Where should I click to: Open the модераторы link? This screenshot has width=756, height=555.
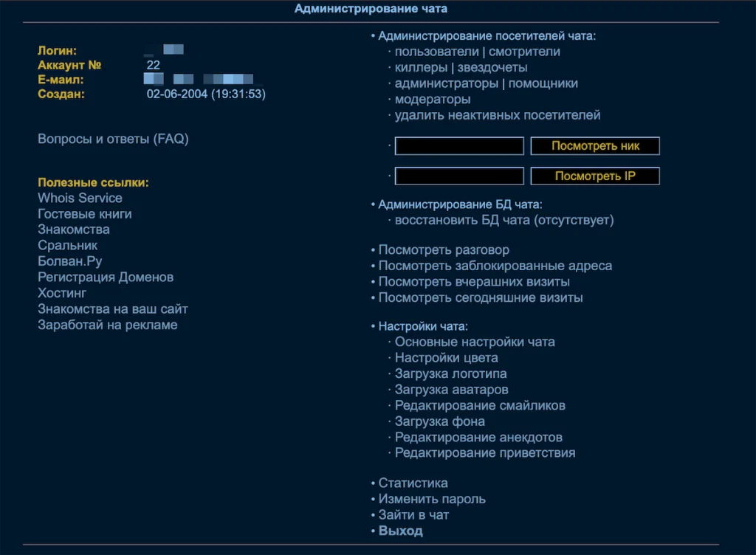[433, 100]
